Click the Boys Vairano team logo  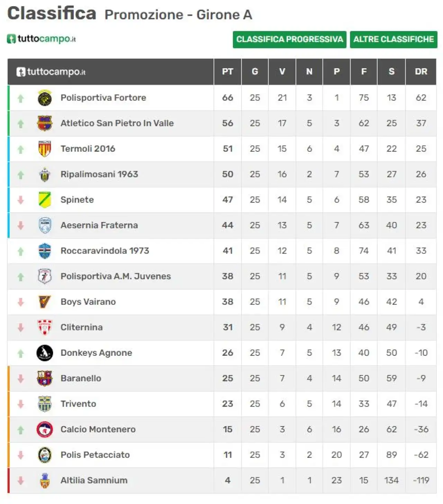click(45, 302)
